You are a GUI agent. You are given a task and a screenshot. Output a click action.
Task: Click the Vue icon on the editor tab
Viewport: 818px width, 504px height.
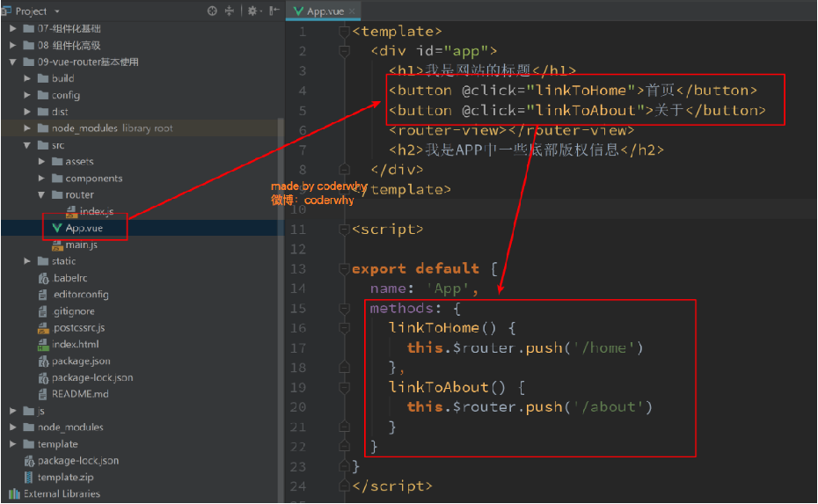click(298, 11)
